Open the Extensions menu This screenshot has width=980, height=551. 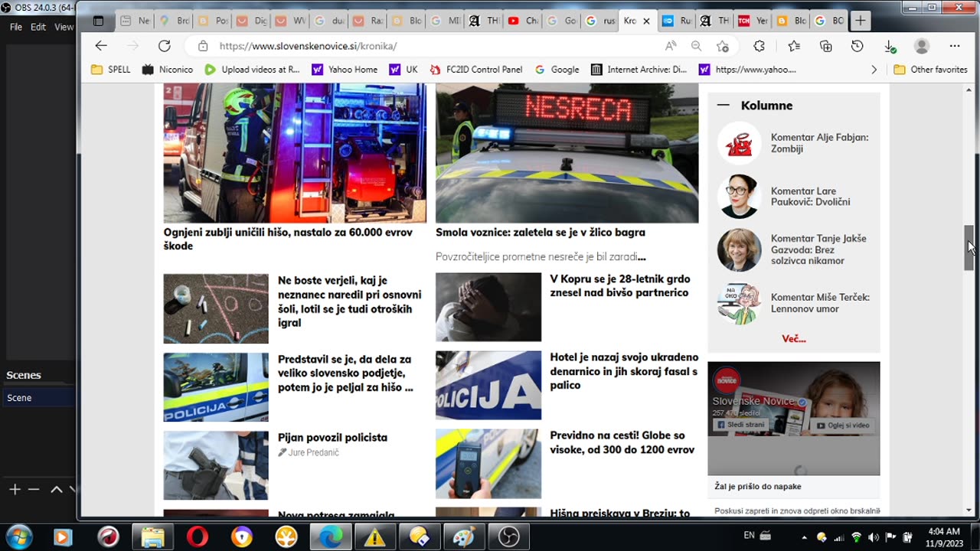[x=759, y=46]
